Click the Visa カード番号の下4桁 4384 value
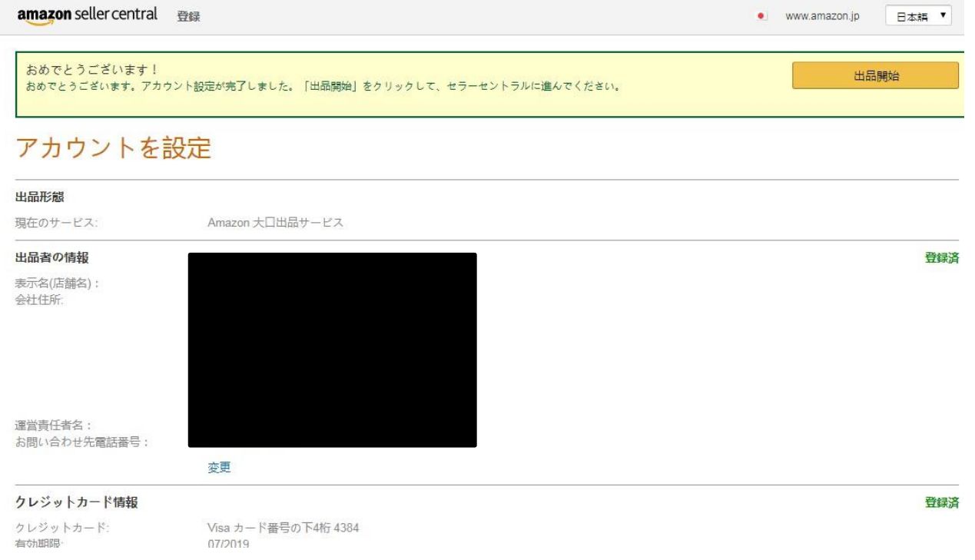The image size is (975, 560). point(284,528)
